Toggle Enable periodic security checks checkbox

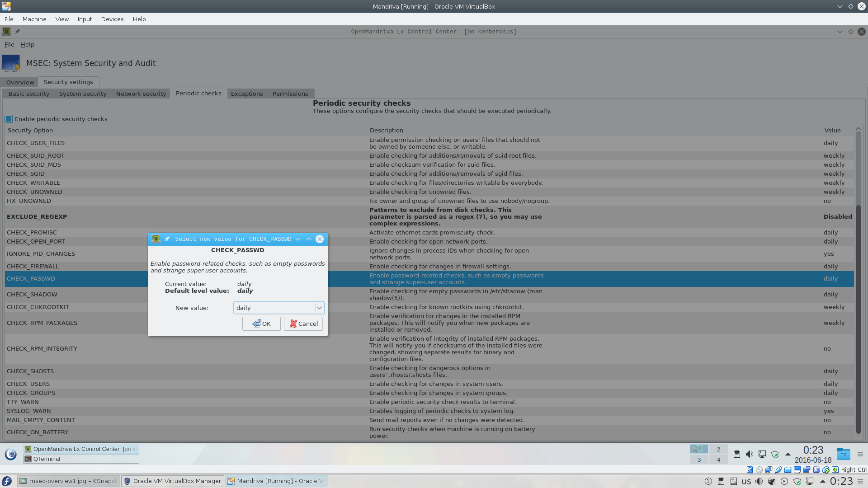9,119
